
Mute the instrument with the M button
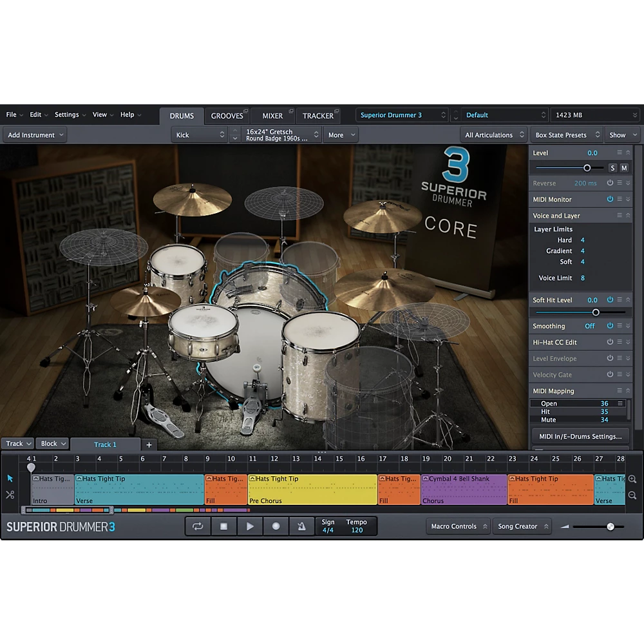[624, 167]
